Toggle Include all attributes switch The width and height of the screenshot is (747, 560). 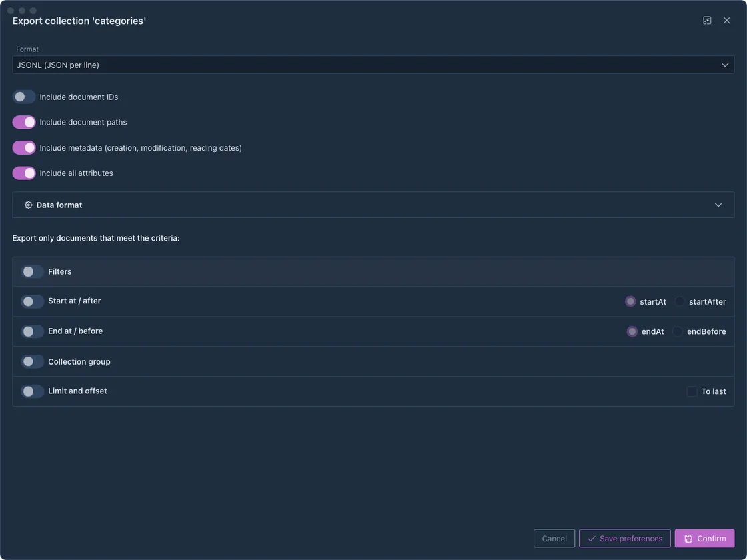pyautogui.click(x=24, y=173)
